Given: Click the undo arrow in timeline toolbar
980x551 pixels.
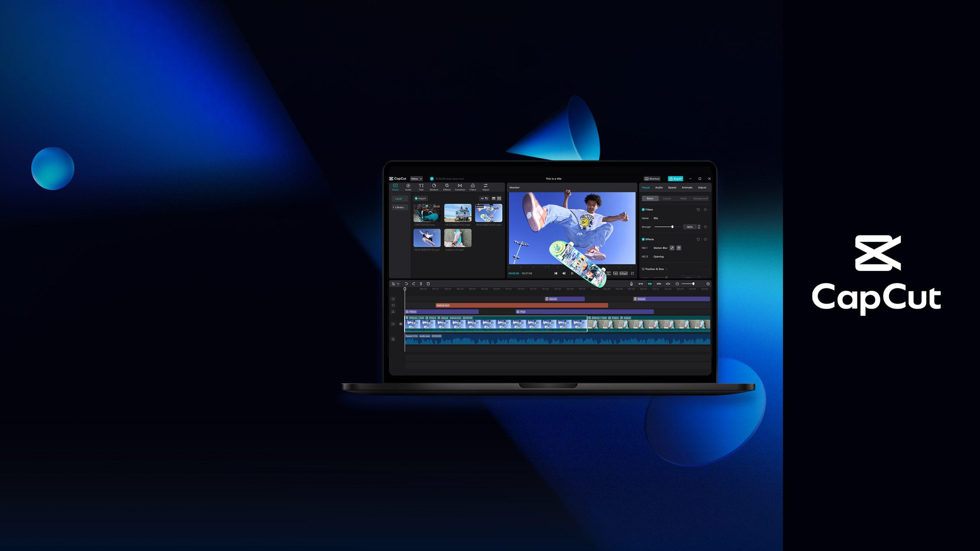Looking at the screenshot, I should point(406,284).
